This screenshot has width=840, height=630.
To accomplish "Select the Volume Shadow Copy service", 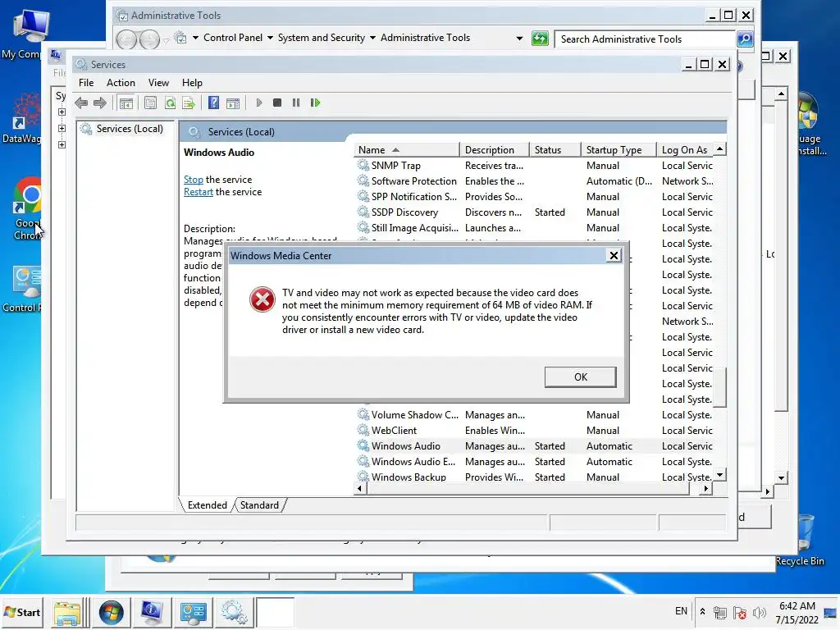I will (x=534, y=414).
